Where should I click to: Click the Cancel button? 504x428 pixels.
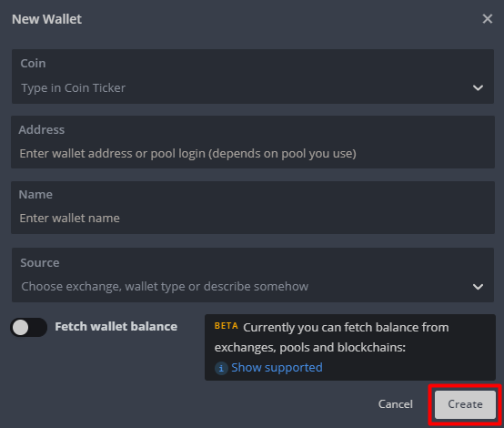pyautogui.click(x=396, y=403)
